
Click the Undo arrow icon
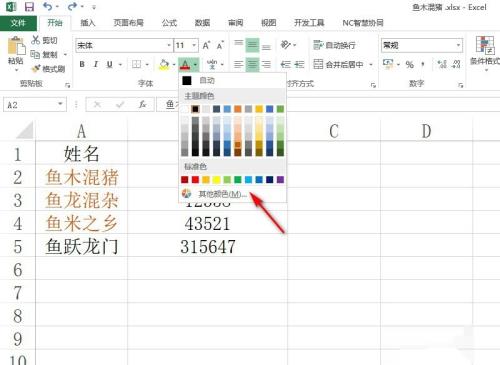coord(48,7)
